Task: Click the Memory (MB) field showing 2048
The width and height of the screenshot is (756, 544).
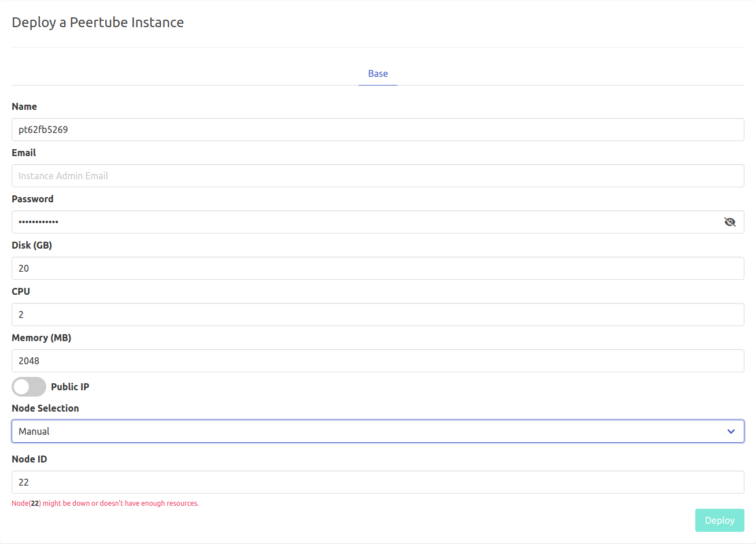Action: pos(378,361)
